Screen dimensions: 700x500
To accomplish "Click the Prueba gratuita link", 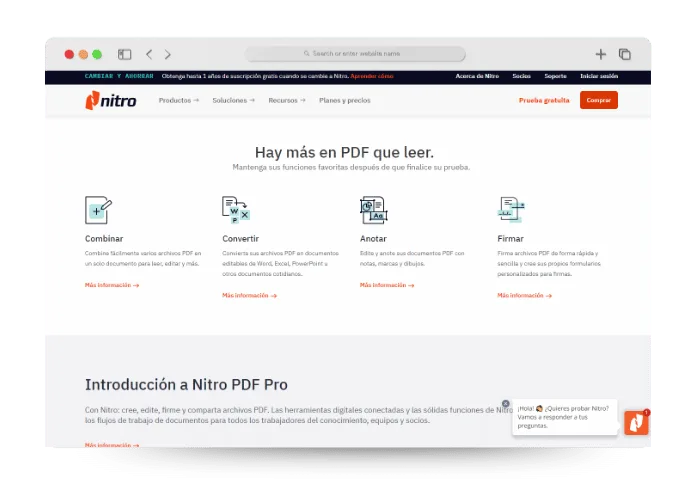I will 544,100.
